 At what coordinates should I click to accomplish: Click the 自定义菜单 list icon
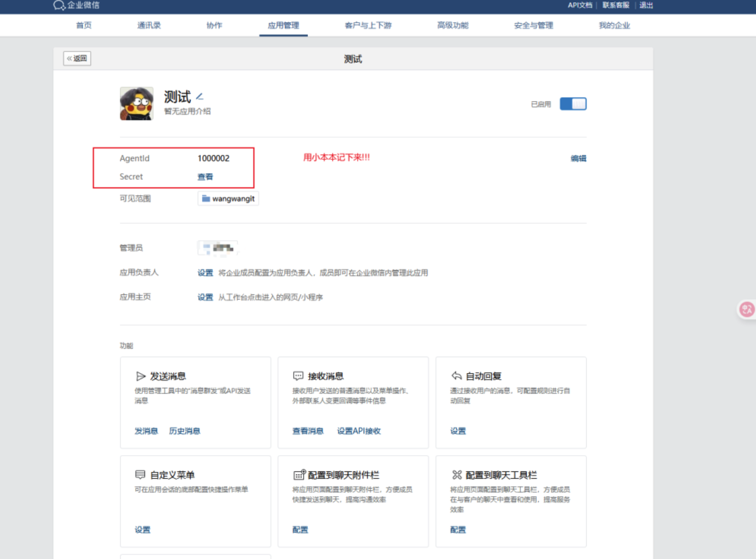coord(140,475)
